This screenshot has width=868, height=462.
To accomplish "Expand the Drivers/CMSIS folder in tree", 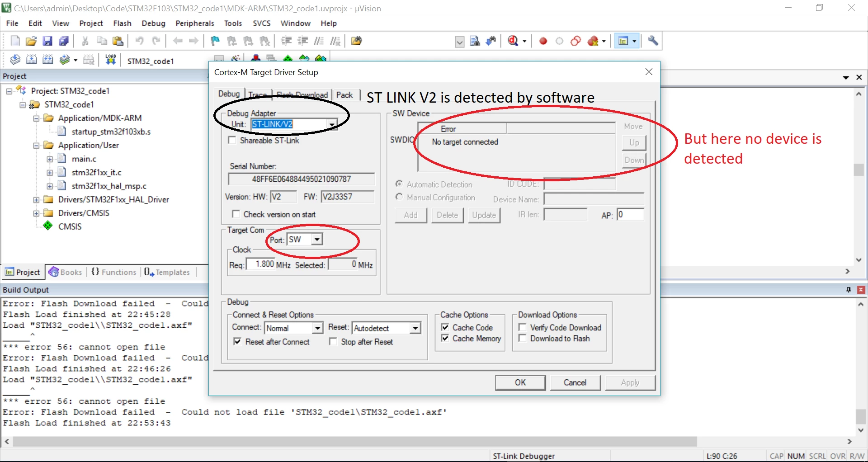I will (36, 213).
